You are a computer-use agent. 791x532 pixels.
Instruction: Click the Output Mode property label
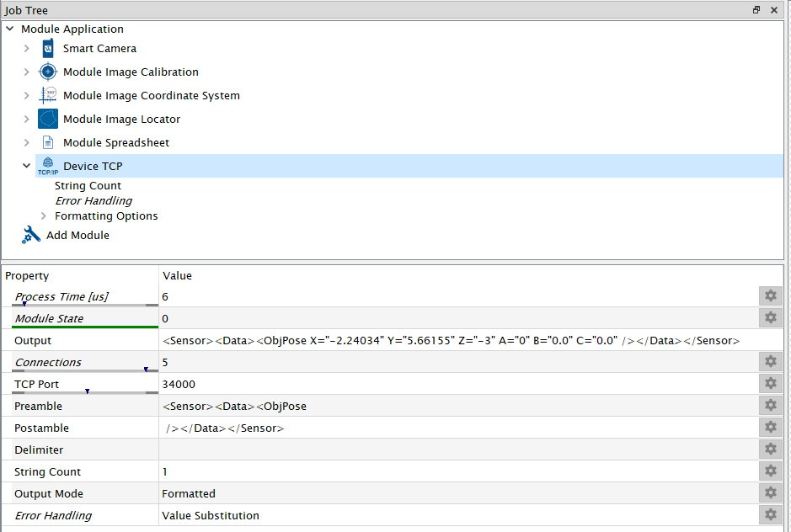pos(48,493)
